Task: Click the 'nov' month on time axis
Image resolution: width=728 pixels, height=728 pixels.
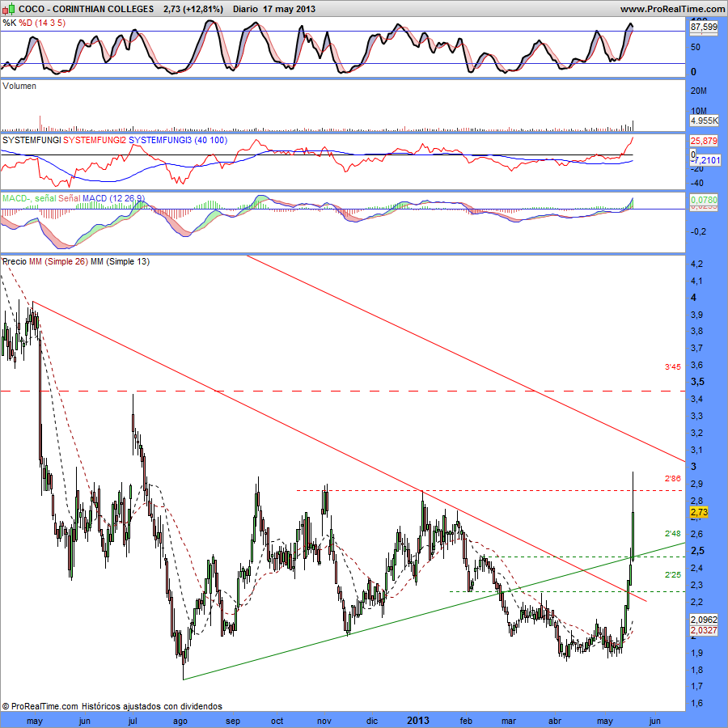Action: coord(324,721)
